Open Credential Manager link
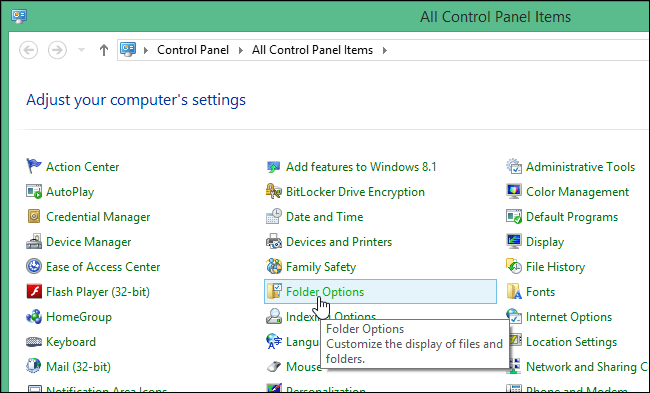This screenshot has height=393, width=650. coord(98,217)
